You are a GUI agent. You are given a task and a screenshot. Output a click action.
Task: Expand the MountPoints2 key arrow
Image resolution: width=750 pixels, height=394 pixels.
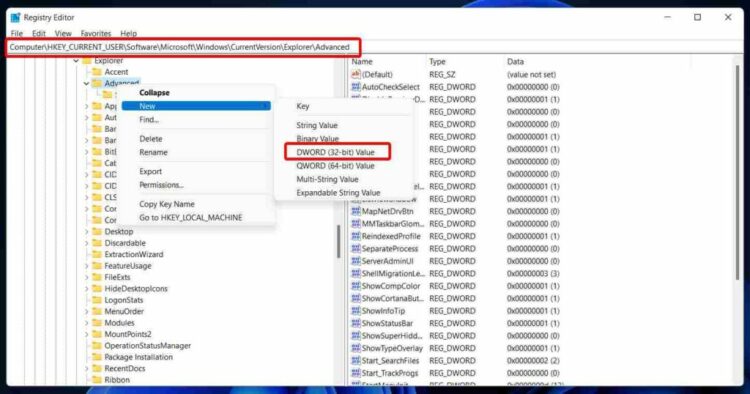point(87,334)
